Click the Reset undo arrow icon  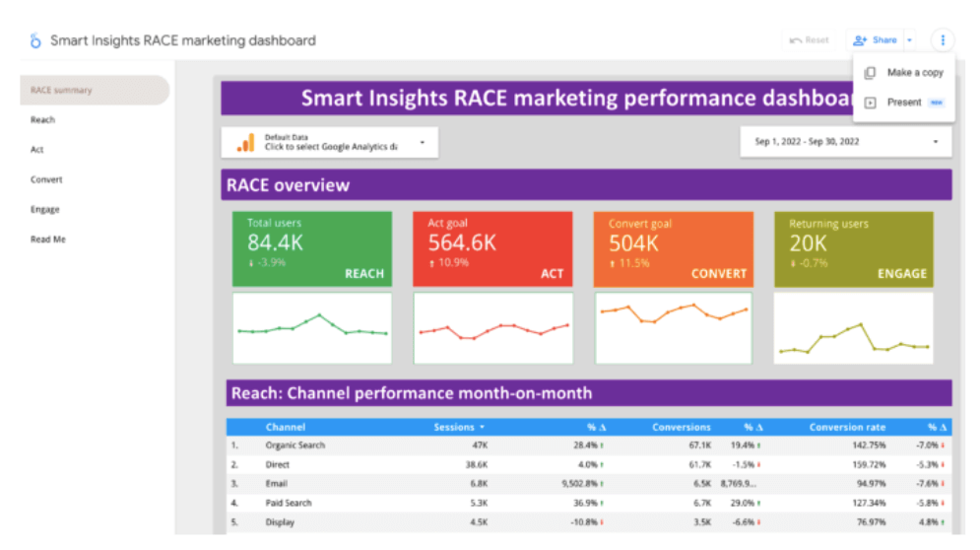(x=796, y=40)
